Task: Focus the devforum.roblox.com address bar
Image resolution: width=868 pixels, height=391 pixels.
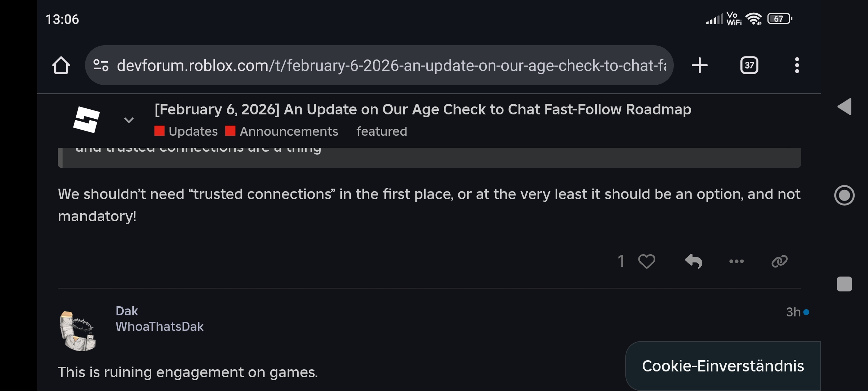Action: [391, 66]
